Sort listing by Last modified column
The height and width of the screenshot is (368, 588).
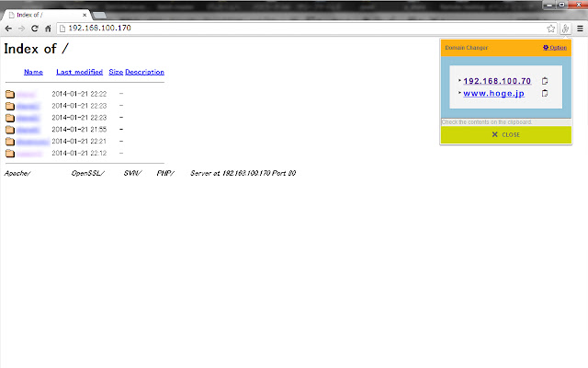tap(80, 72)
